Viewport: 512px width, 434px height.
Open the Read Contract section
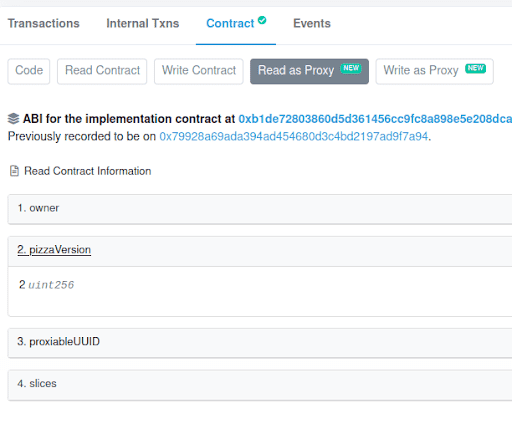point(102,71)
